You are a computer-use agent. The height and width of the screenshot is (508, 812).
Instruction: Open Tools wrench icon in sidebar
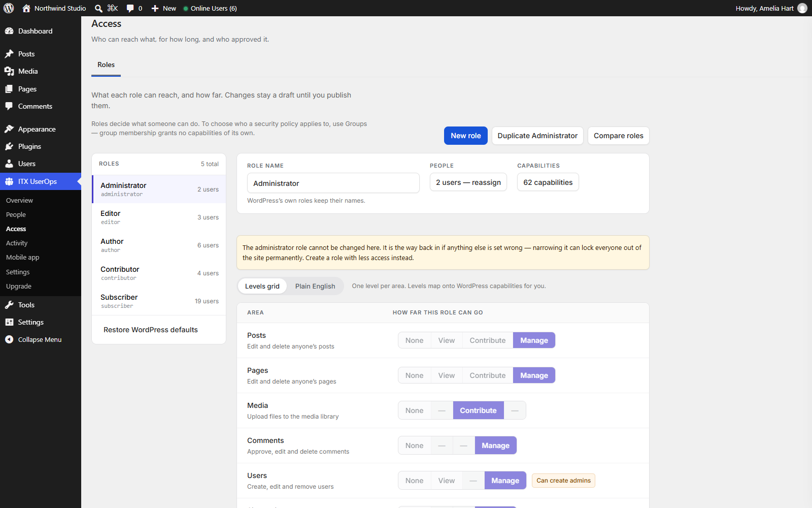[9, 305]
